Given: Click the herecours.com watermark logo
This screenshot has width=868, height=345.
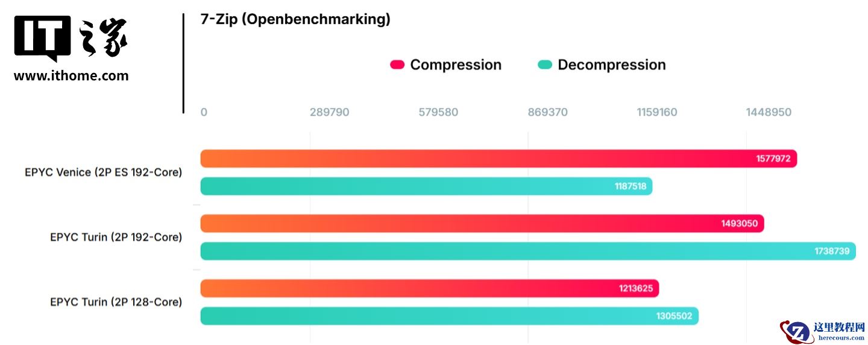Looking at the screenshot, I should (x=823, y=331).
